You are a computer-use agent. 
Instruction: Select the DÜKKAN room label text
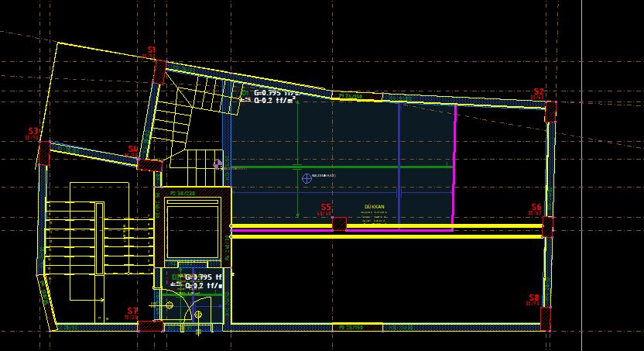[374, 208]
